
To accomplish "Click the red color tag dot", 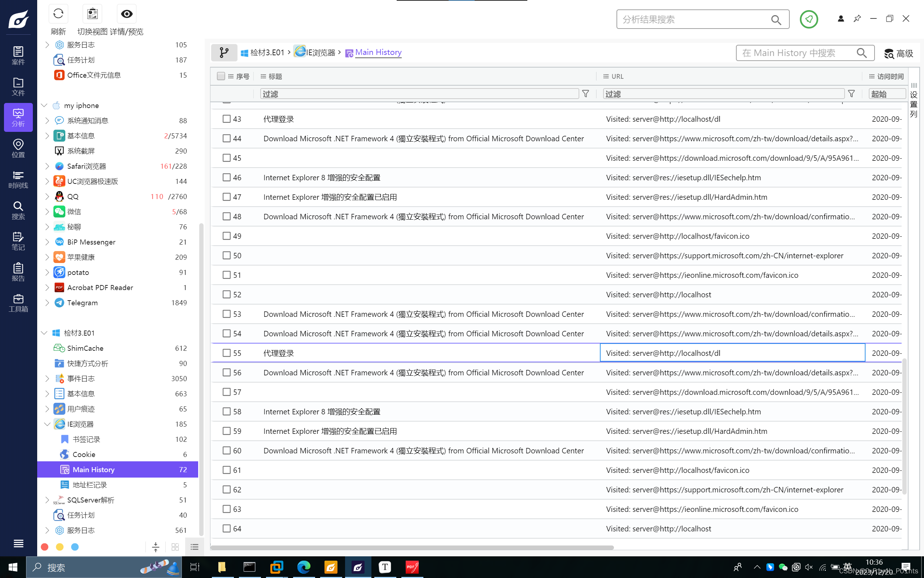I will 45,547.
